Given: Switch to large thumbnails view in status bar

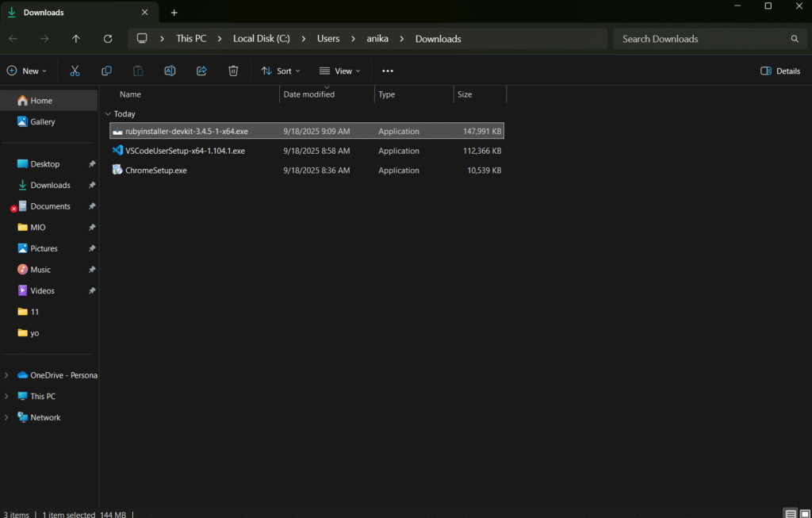Looking at the screenshot, I should [x=804, y=513].
